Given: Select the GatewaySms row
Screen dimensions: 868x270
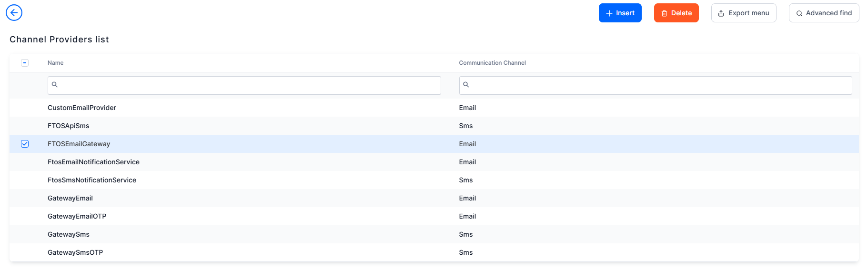Looking at the screenshot, I should 434,234.
